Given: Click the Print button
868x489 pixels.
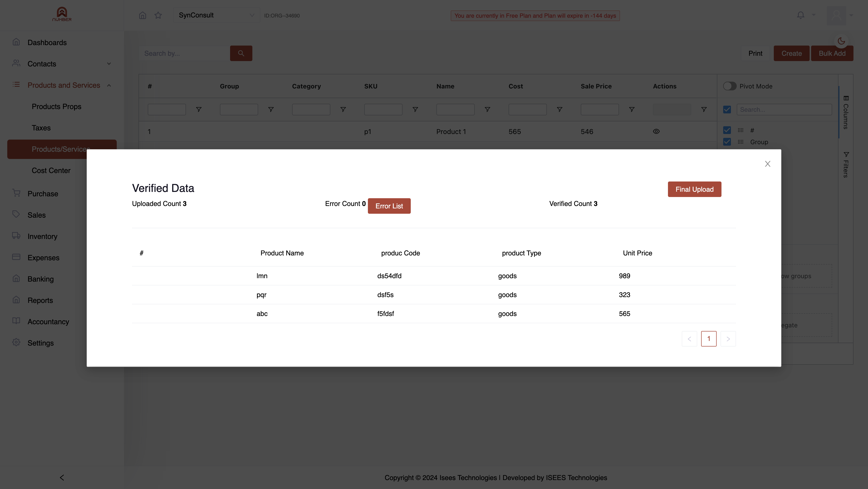Looking at the screenshot, I should click(x=755, y=53).
